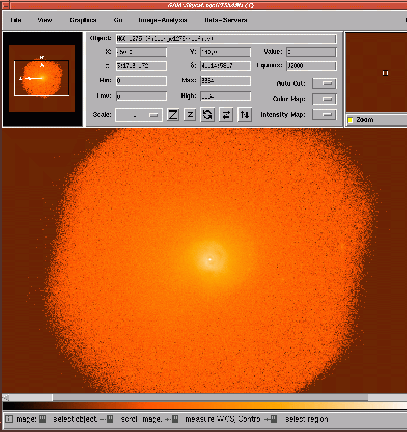Screen dimensions: 407x432
Task: Open the Data-Servers menu
Action: point(226,20)
